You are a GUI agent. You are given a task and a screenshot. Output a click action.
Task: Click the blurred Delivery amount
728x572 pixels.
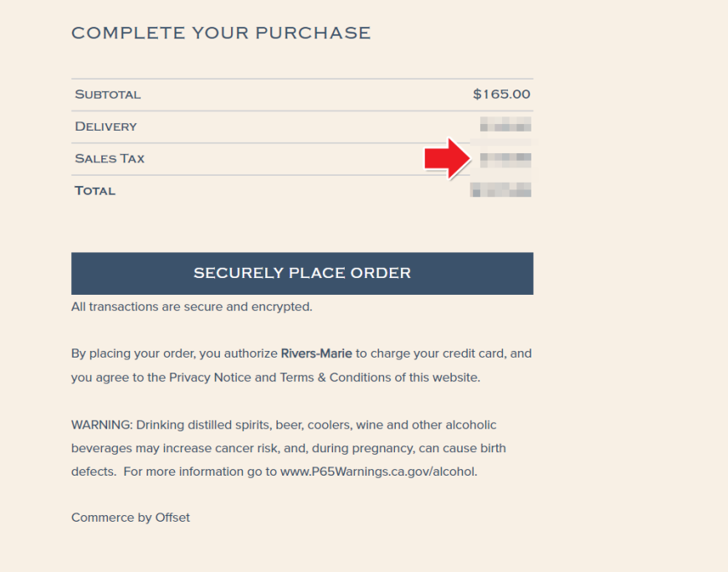[505, 125]
